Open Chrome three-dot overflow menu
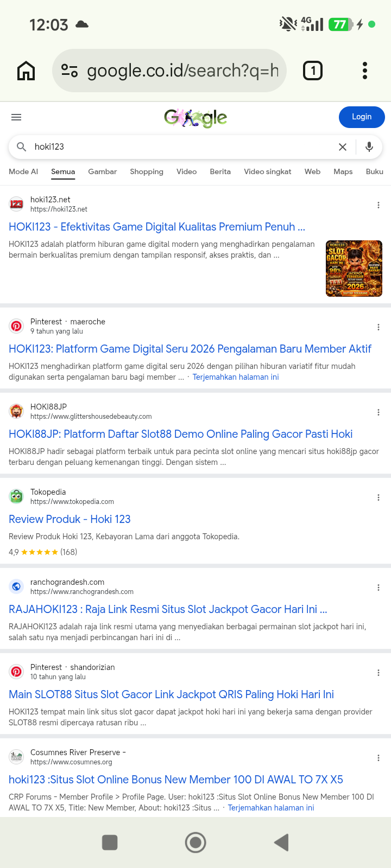Image resolution: width=391 pixels, height=868 pixels. coord(365,71)
